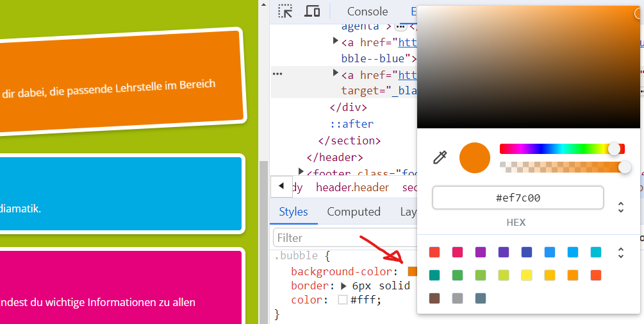Click the orange circular color preview
This screenshot has height=324, width=644.
474,158
